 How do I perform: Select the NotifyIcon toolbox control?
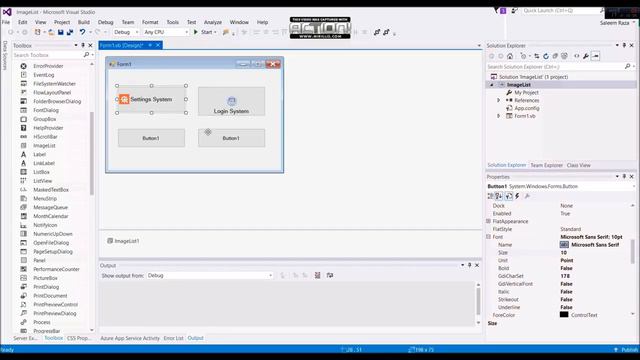coord(45,225)
